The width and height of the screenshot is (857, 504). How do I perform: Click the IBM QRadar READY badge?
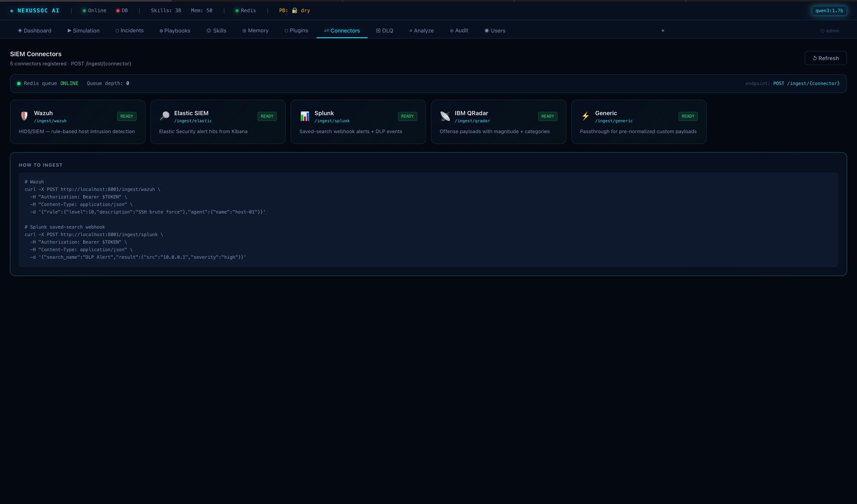(547, 116)
